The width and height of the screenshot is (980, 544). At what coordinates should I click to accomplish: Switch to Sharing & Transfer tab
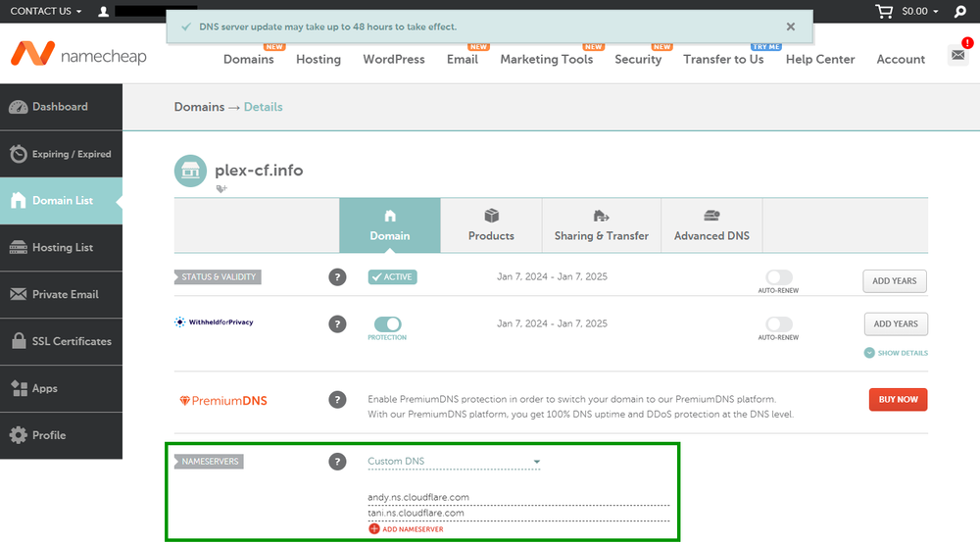tap(602, 225)
